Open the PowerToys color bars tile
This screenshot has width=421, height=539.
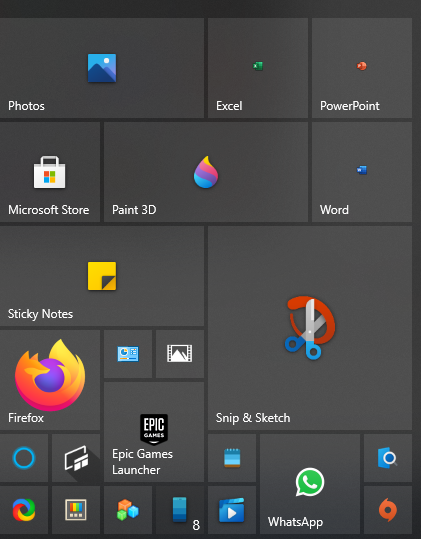76,510
